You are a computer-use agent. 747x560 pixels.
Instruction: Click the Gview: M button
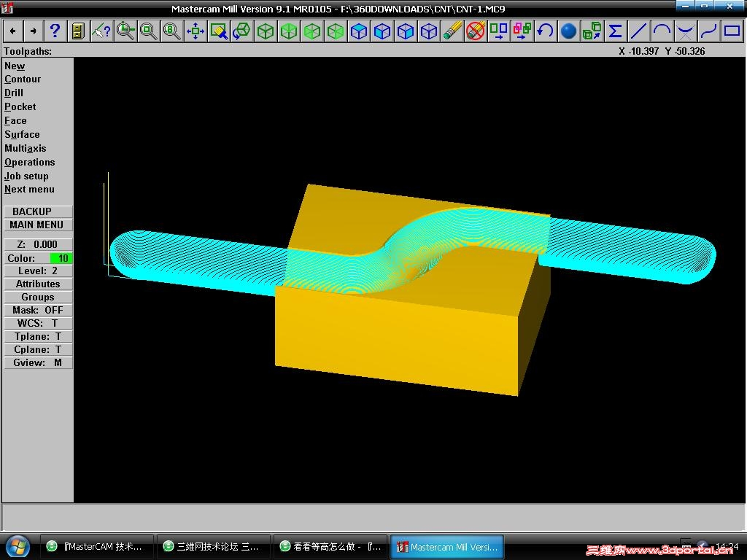tap(38, 362)
